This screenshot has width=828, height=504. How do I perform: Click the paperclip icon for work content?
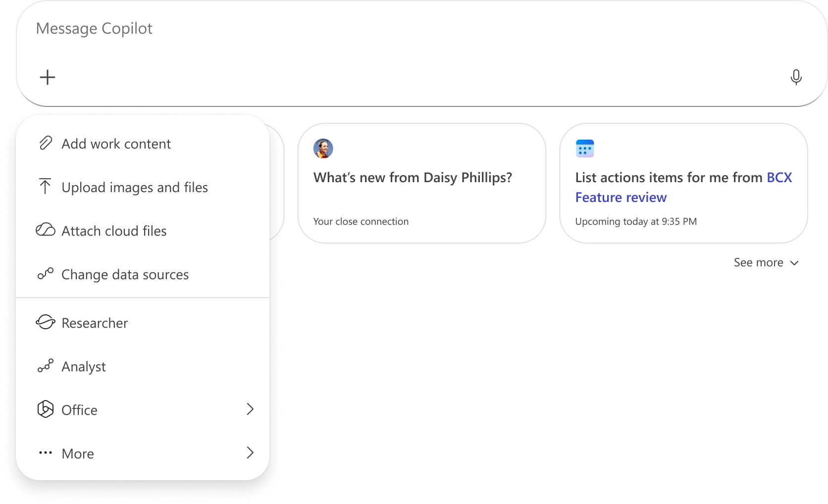(46, 143)
